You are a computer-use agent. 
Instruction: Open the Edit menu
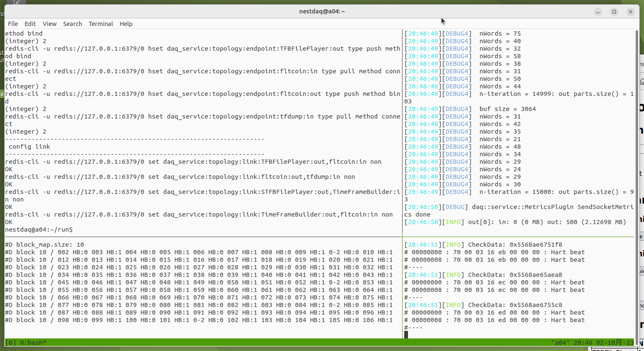(30, 24)
